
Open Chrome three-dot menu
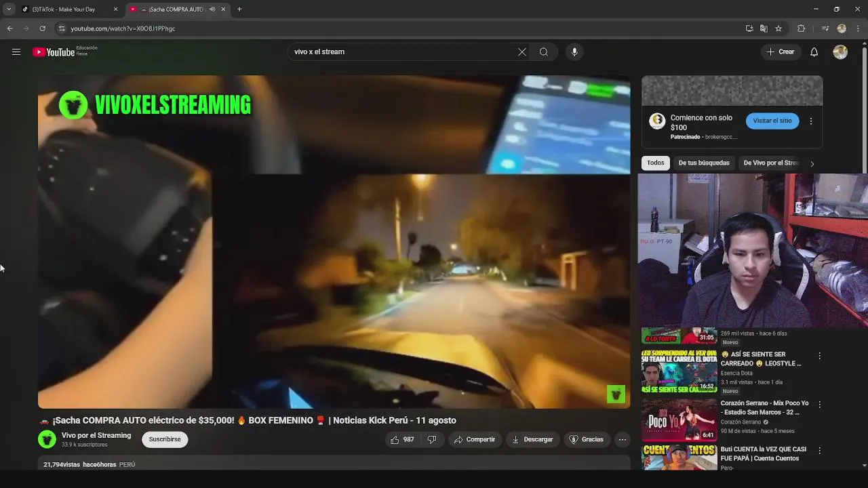(858, 28)
